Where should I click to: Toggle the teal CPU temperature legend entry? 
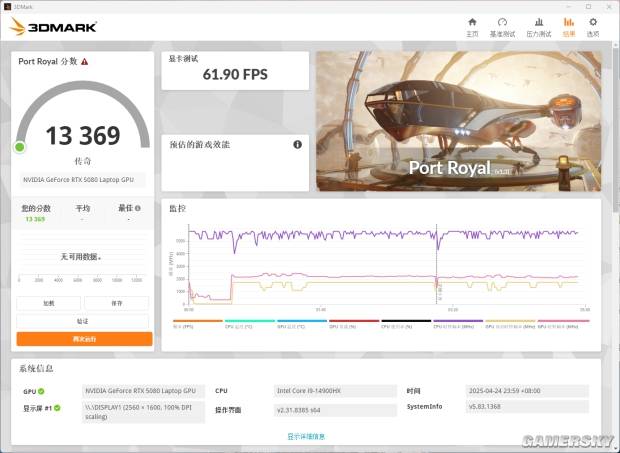pyautogui.click(x=250, y=324)
